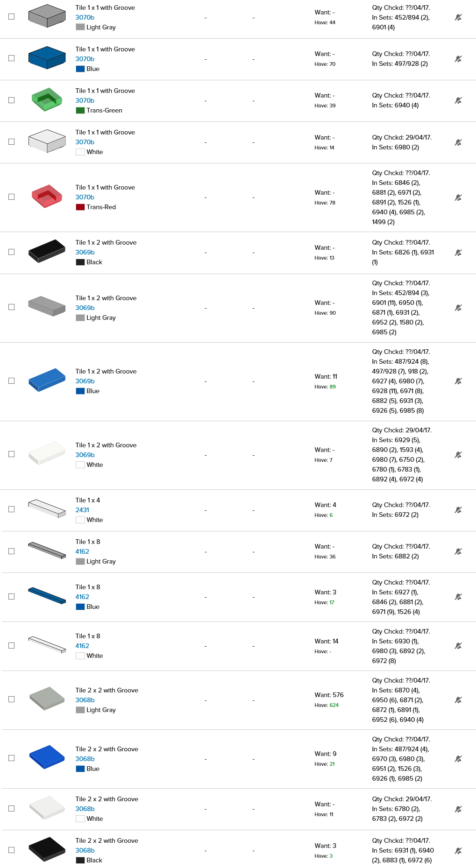Click the Light Gray swatch for Tile 1 x 2
476x868 pixels.
[80, 318]
